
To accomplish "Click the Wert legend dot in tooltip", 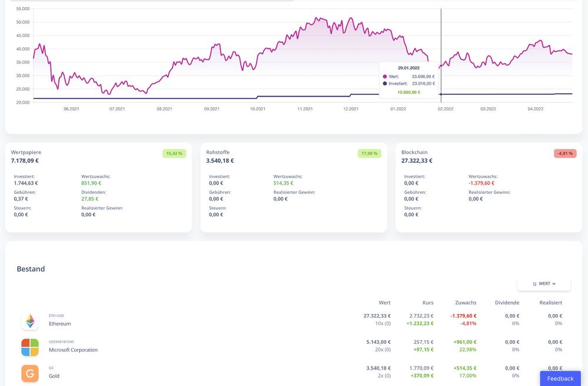I will [385, 76].
